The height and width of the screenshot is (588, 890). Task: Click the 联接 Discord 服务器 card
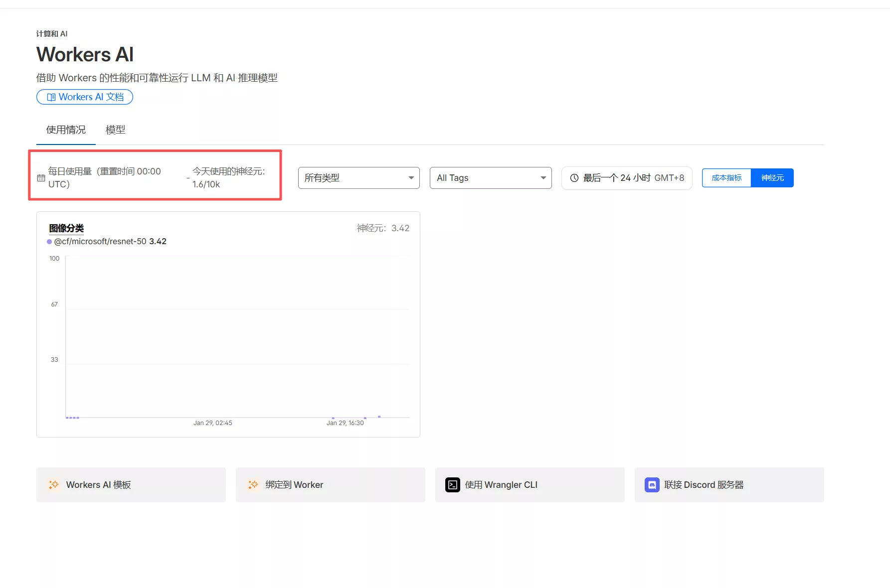tap(728, 484)
